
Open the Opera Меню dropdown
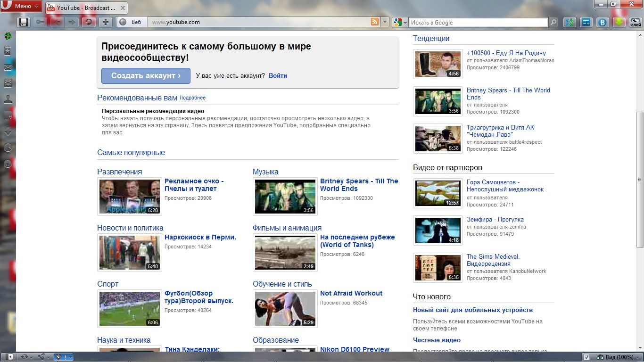pyautogui.click(x=22, y=6)
